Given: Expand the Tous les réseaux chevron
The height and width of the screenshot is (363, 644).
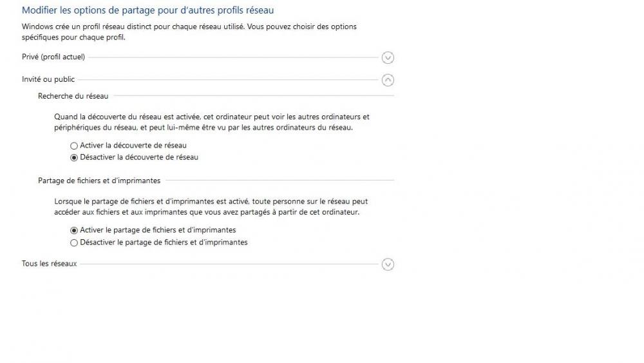Looking at the screenshot, I should 387,264.
